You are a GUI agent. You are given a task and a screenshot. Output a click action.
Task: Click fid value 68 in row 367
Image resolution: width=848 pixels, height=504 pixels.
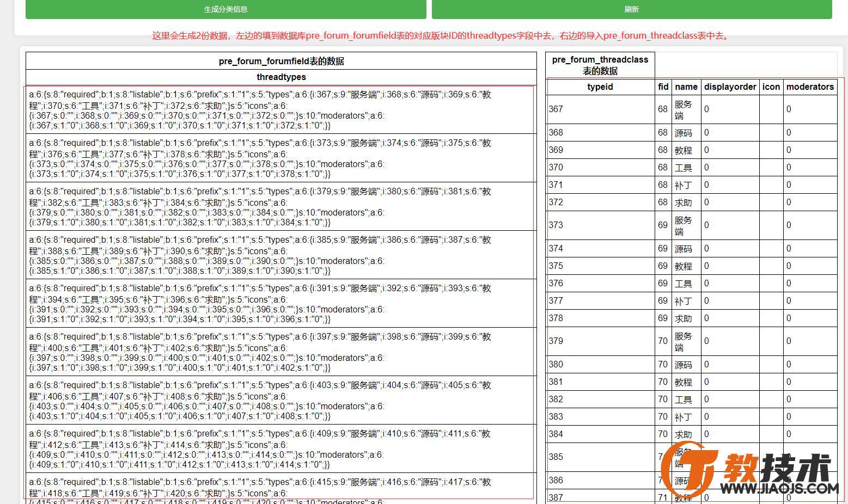click(663, 109)
